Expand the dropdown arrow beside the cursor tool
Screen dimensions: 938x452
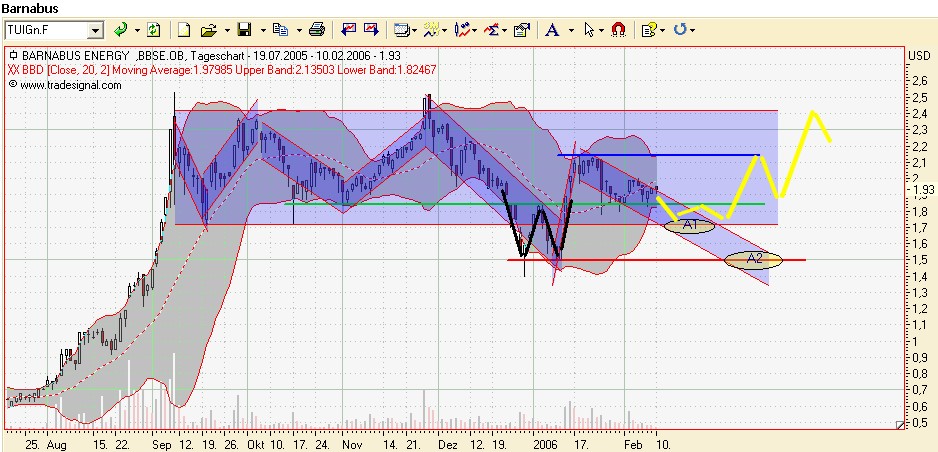(601, 31)
